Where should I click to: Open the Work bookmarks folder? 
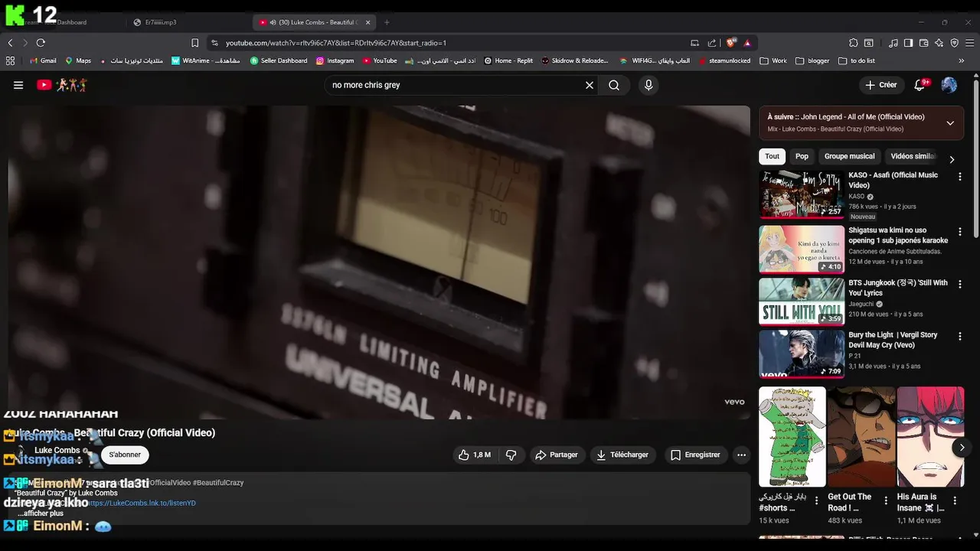[773, 60]
